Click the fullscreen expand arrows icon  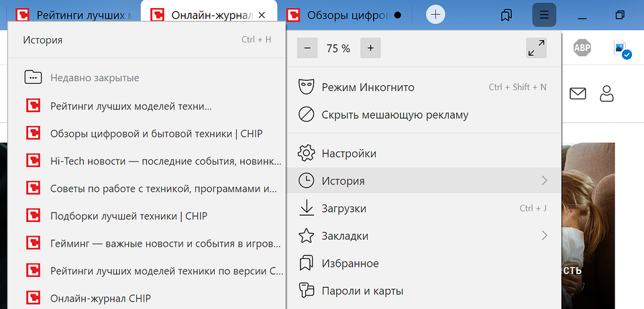tap(536, 48)
